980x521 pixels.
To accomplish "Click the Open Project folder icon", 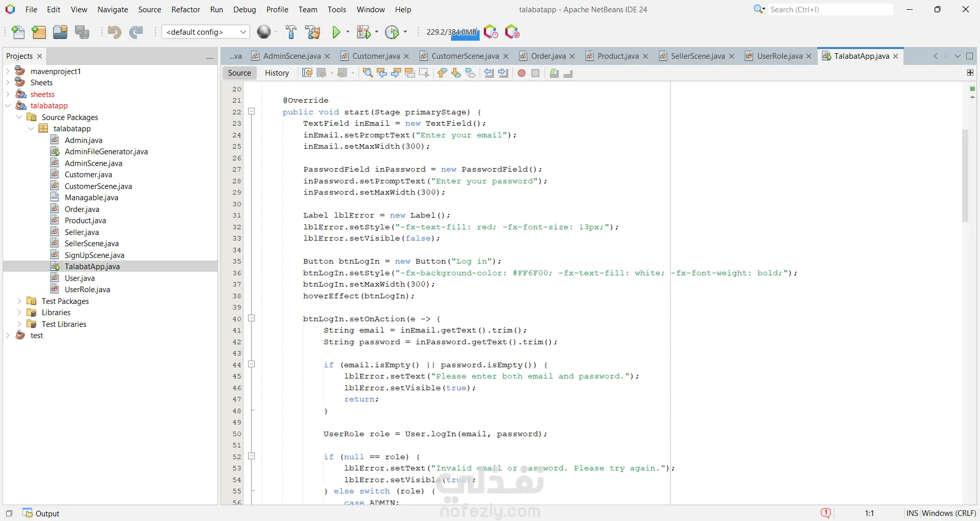I will click(x=60, y=32).
